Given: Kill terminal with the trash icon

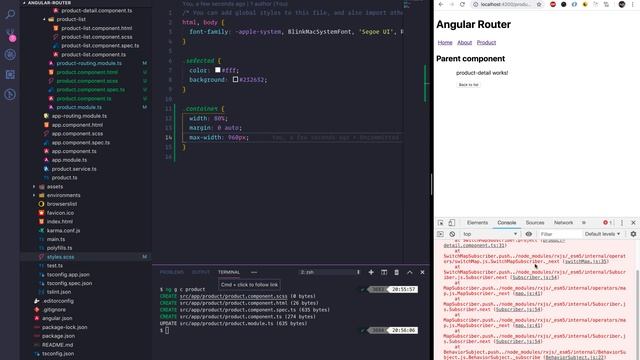Looking at the screenshot, I should [396, 272].
